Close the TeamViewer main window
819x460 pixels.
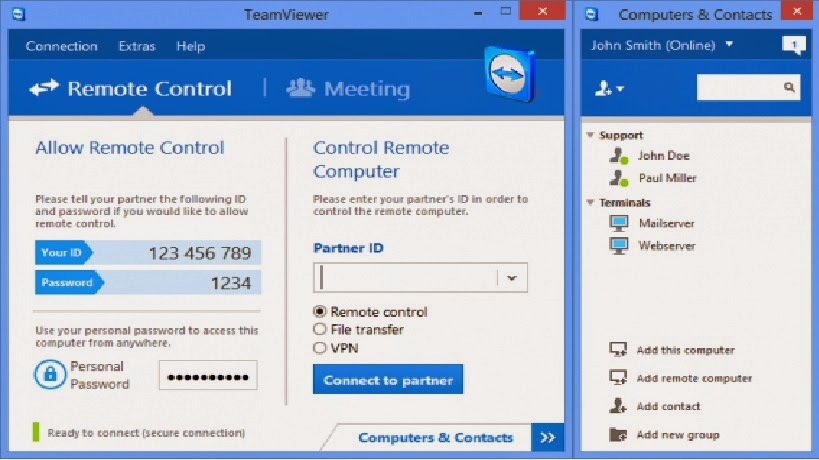point(542,11)
